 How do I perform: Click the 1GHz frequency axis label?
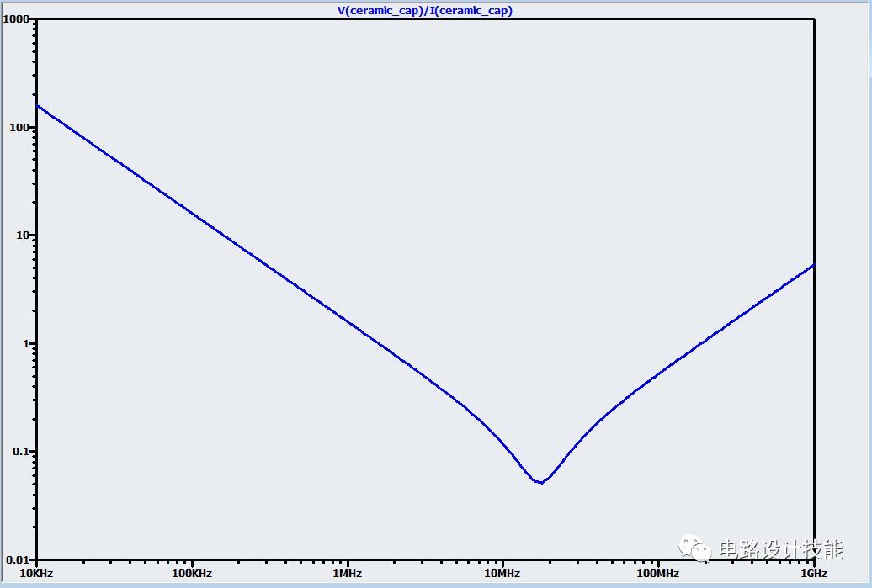814,573
